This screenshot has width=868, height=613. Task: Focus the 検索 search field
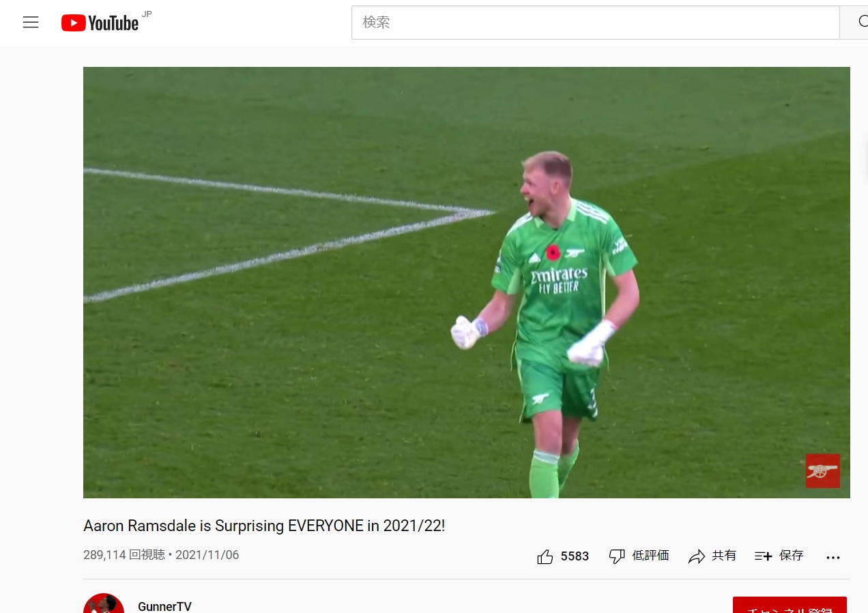(x=595, y=23)
